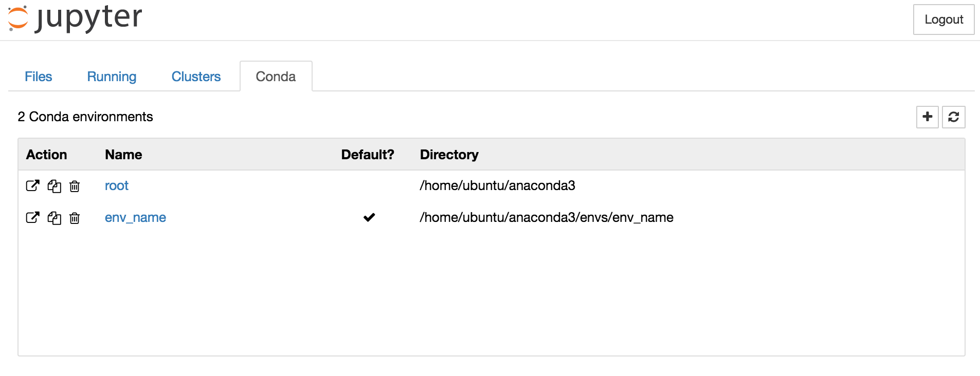
Task: Click the Name column header
Action: click(123, 155)
